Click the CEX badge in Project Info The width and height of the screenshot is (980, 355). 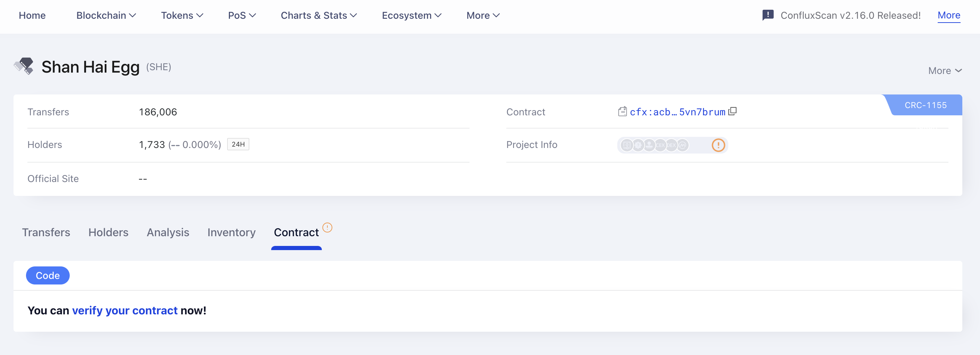(x=660, y=145)
